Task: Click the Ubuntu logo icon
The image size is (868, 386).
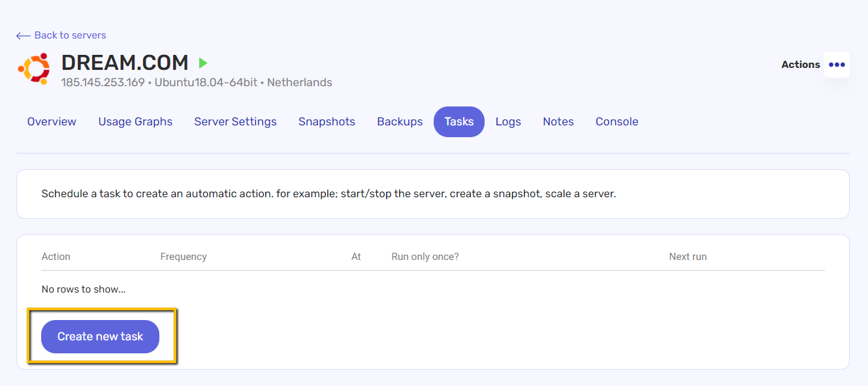Action: click(x=34, y=69)
